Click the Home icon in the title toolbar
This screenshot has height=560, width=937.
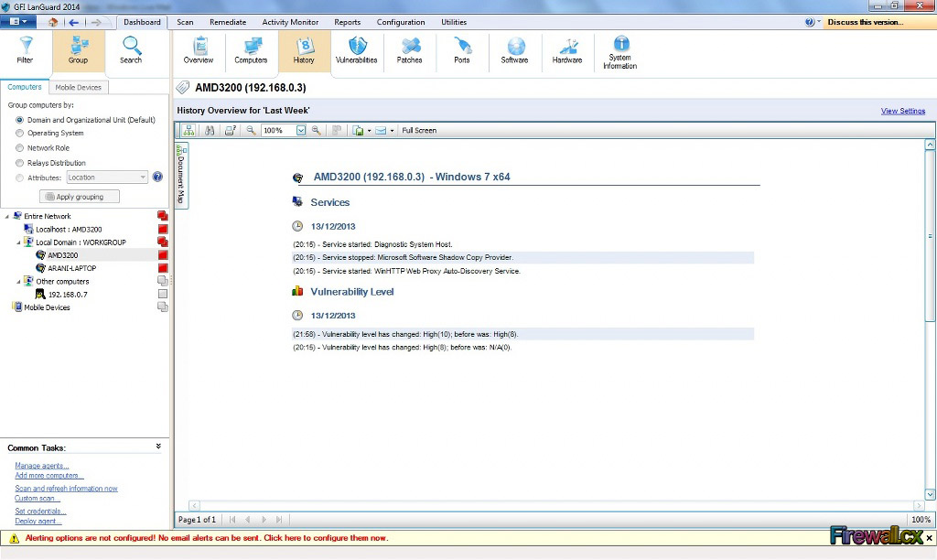pyautogui.click(x=53, y=22)
